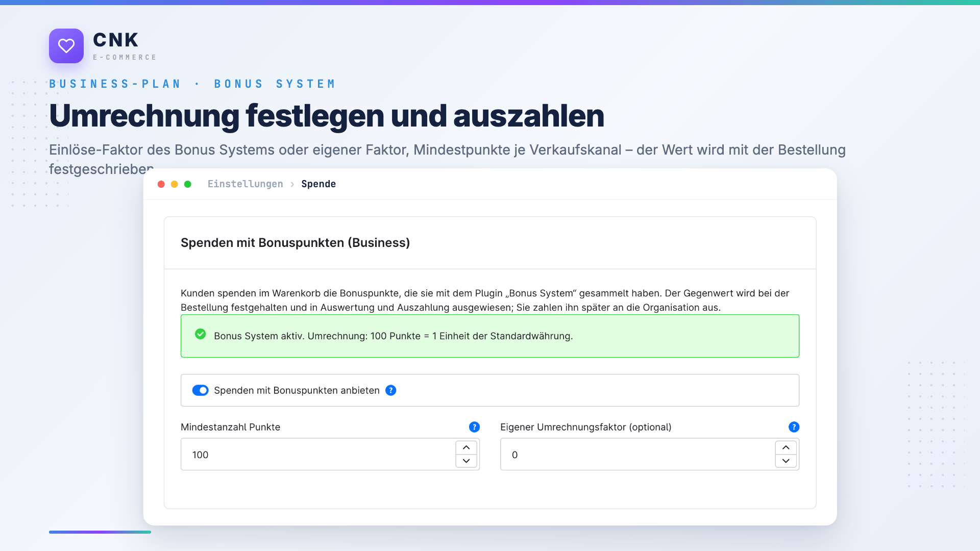The width and height of the screenshot is (980, 551).
Task: Click the Bonus System aktiv notice text
Action: click(x=394, y=336)
